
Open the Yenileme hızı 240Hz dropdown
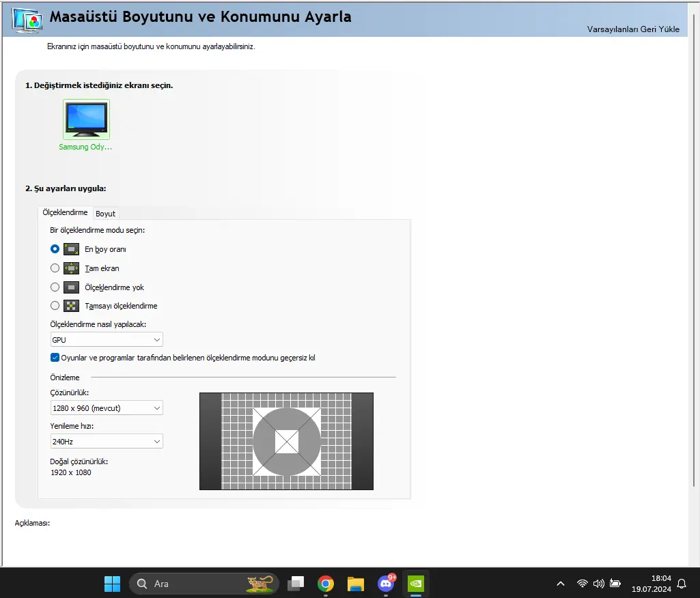click(x=107, y=442)
